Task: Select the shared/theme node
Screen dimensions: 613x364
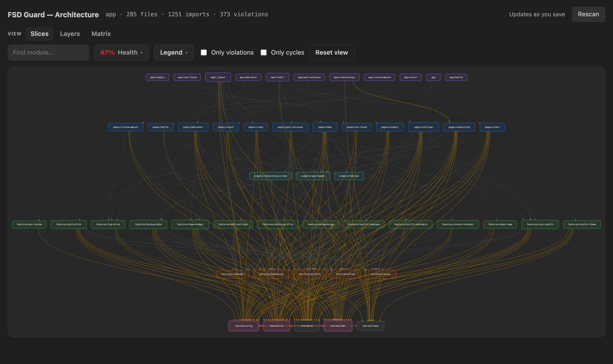Action: [x=370, y=326]
